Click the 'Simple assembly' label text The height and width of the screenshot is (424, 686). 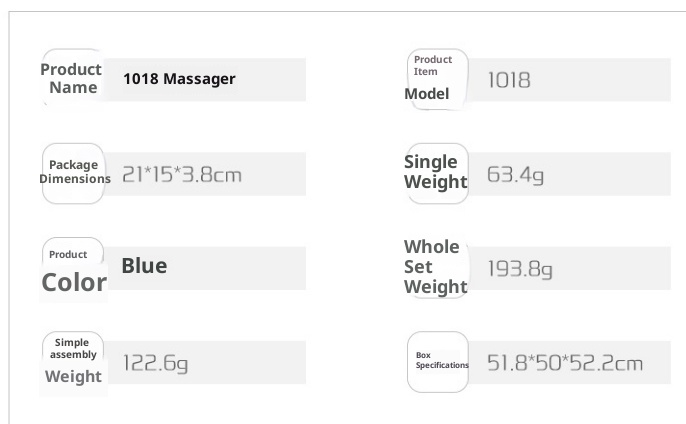(73, 348)
